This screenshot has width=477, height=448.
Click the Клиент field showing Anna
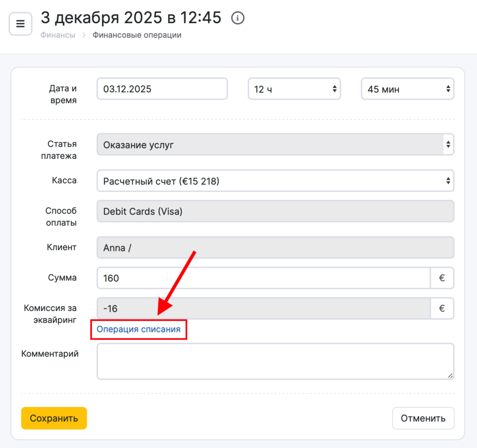pos(275,248)
